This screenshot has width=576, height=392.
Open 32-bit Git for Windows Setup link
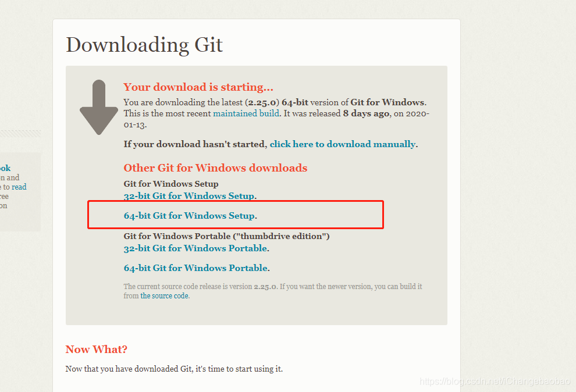point(189,196)
